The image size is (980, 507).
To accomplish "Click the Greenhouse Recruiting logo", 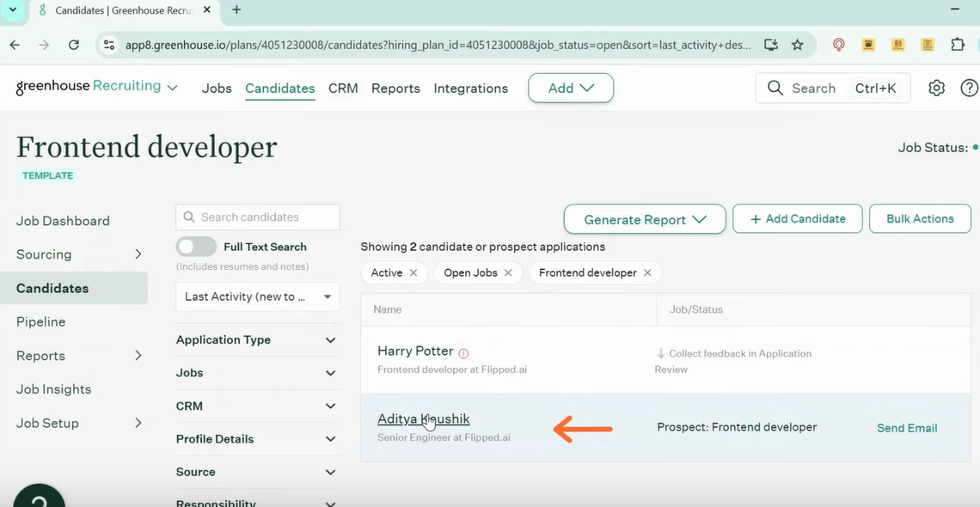I will tap(89, 87).
